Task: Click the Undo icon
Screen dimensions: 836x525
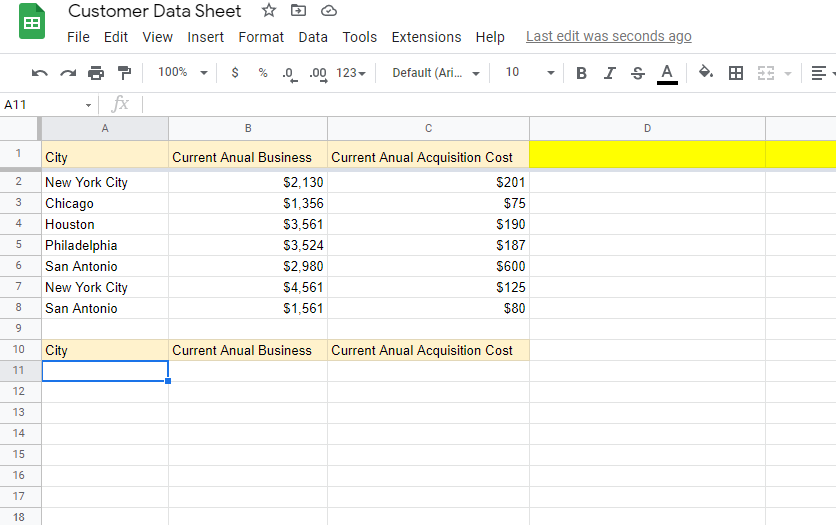Action: [x=40, y=73]
